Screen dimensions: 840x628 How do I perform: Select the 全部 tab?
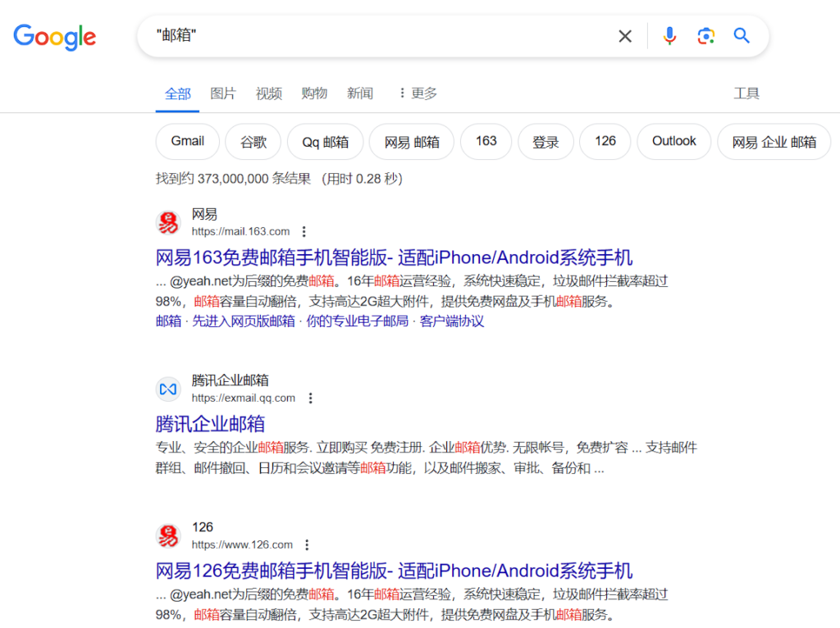tap(177, 93)
